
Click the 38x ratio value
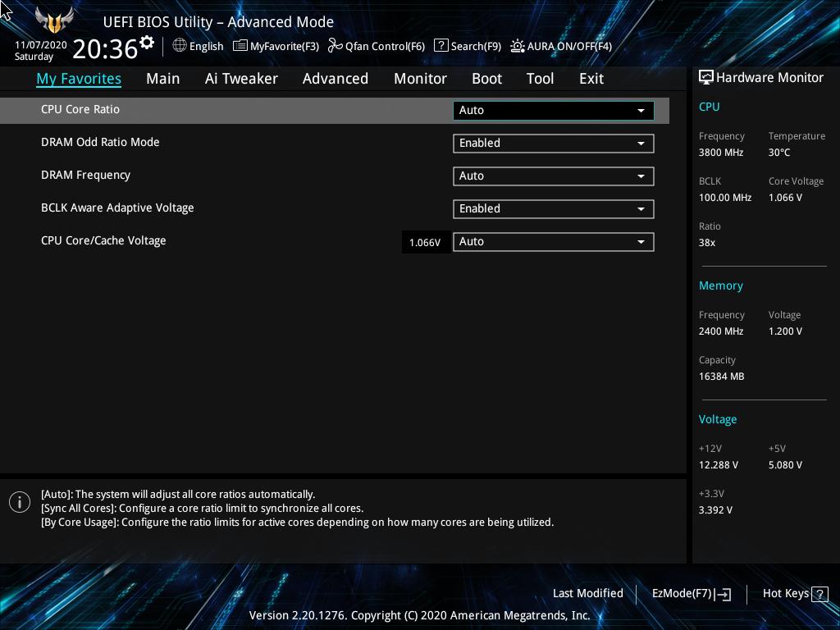tap(707, 243)
